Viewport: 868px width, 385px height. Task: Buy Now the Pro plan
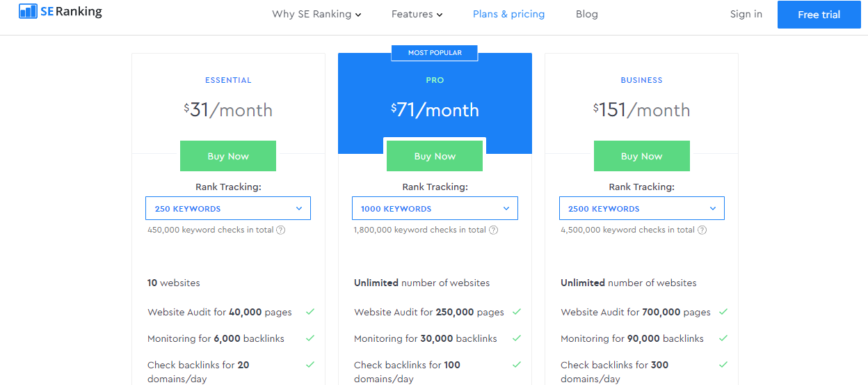tap(435, 156)
